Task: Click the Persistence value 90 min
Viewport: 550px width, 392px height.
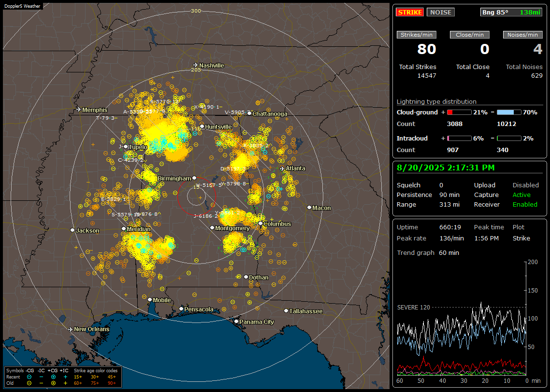Action: (449, 195)
